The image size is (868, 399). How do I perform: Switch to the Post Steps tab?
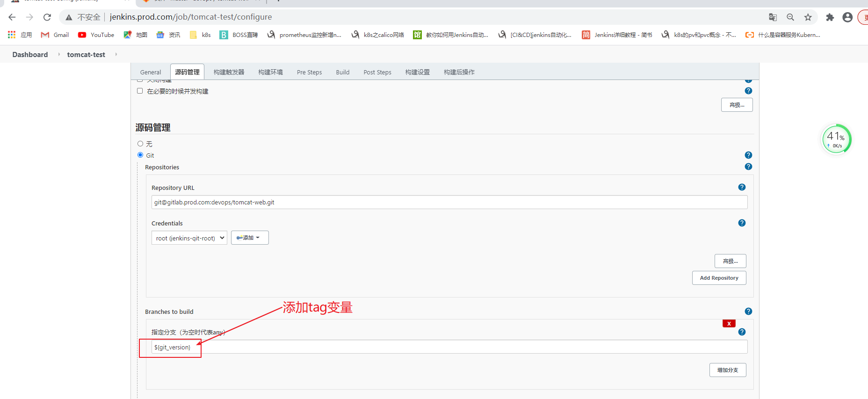click(x=377, y=72)
